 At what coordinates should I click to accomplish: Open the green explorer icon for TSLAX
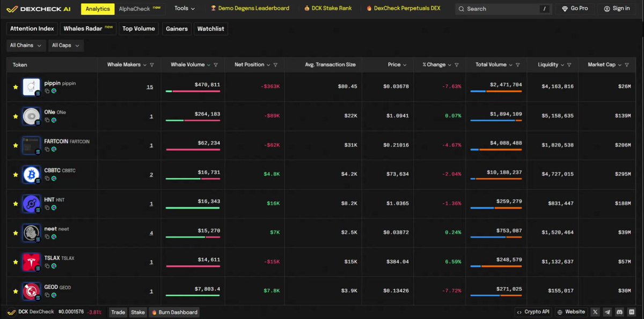click(x=54, y=266)
